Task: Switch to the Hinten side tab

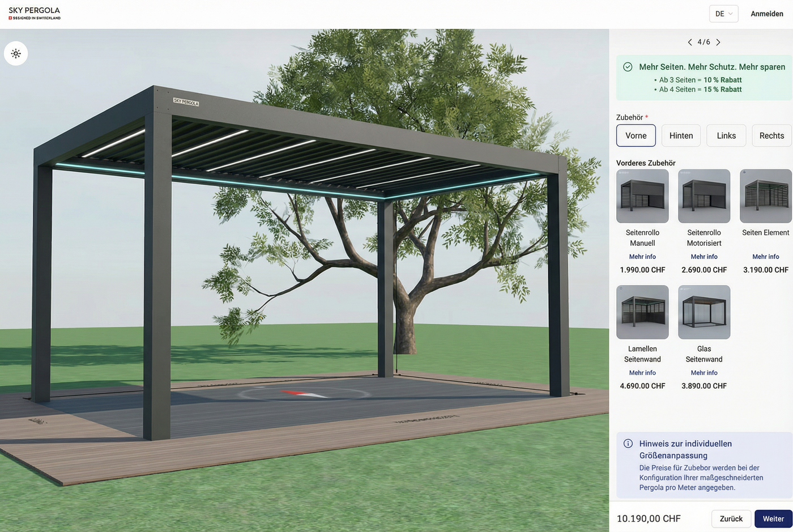Action: pos(681,136)
